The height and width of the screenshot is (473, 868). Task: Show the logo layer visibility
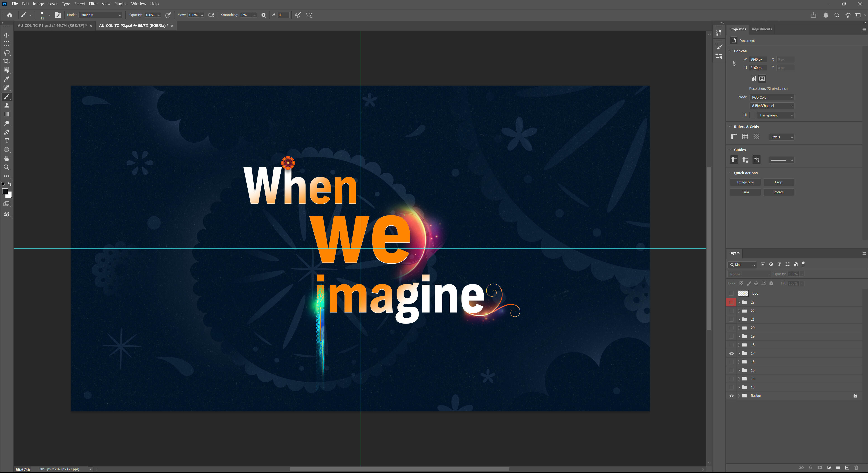731,293
